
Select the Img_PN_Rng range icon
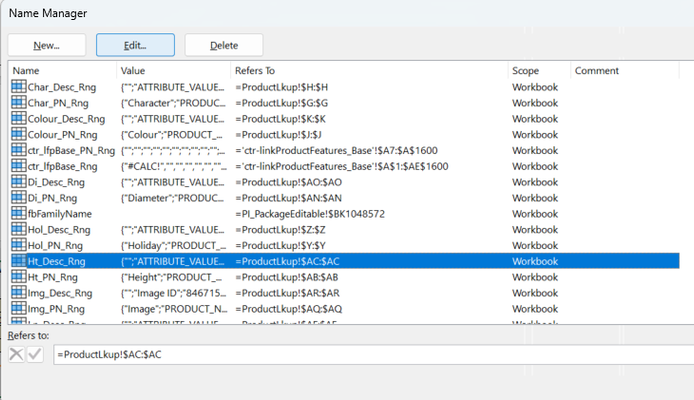pos(19,309)
